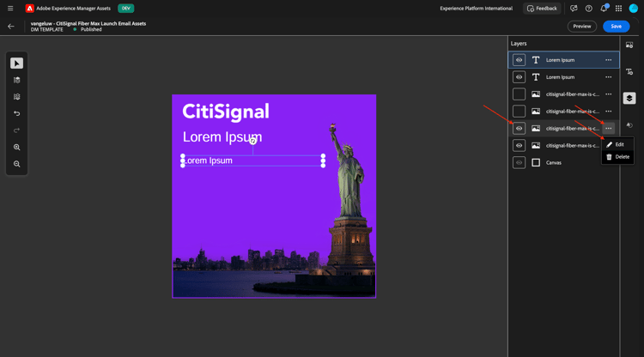Choose Edit from the layer context menu
The height and width of the screenshot is (357, 644).
coord(617,144)
